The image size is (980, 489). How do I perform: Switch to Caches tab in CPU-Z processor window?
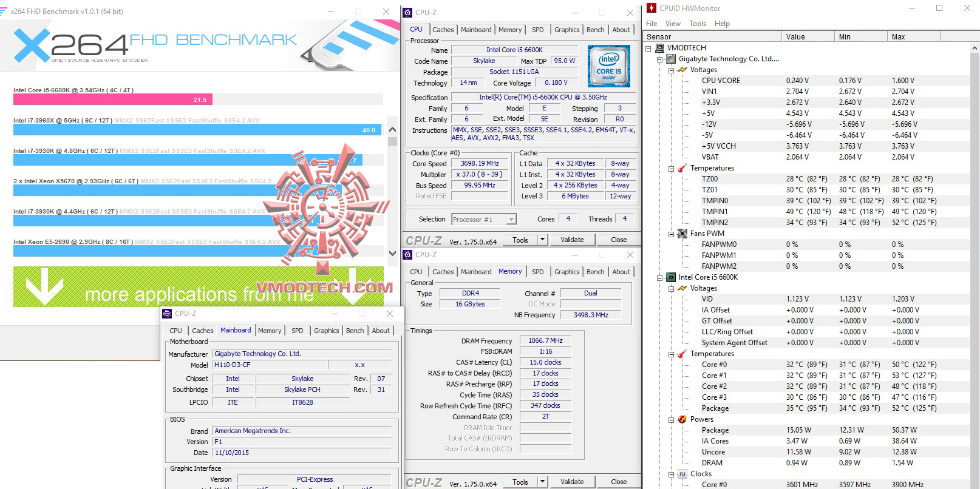click(443, 30)
